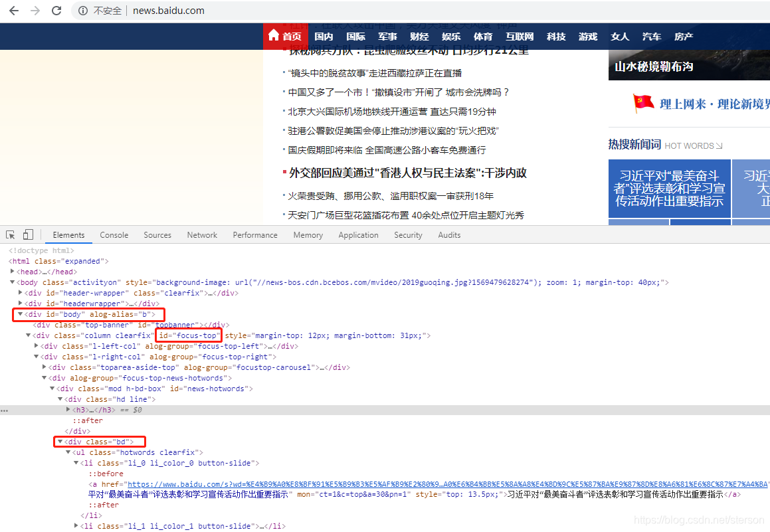Click the site info icon before 不安全
770x532 pixels.
[83, 11]
